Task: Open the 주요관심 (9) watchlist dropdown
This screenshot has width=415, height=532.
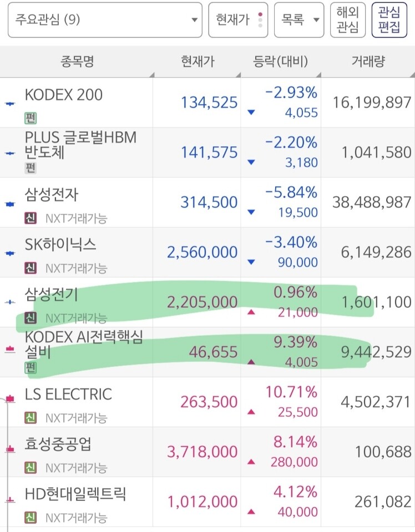Action: coord(105,20)
